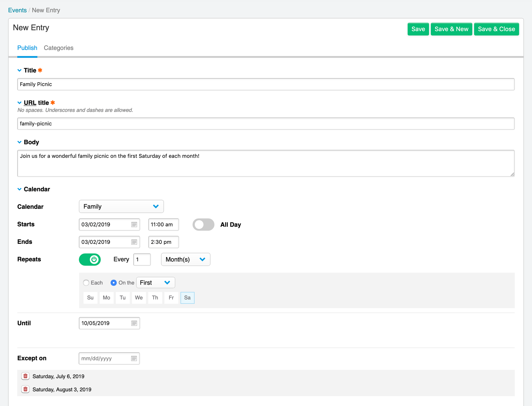The height and width of the screenshot is (406, 532).
Task: Open the Family calendar dropdown
Action: (x=121, y=206)
